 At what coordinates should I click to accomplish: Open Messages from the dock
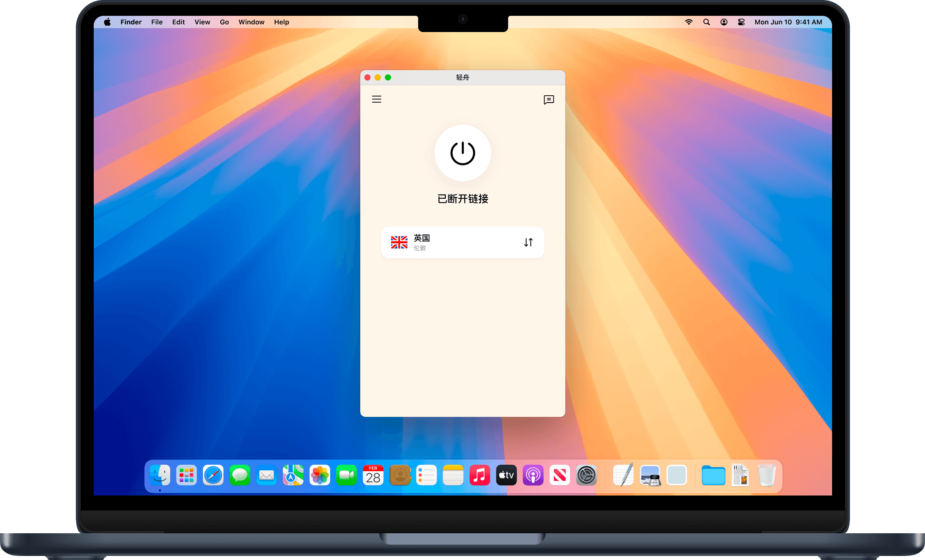240,475
